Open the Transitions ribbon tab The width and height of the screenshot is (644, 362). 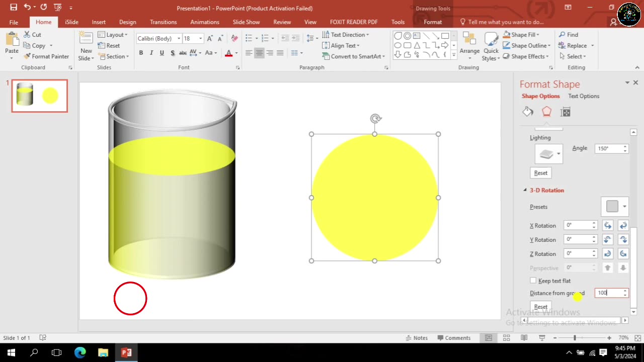163,22
